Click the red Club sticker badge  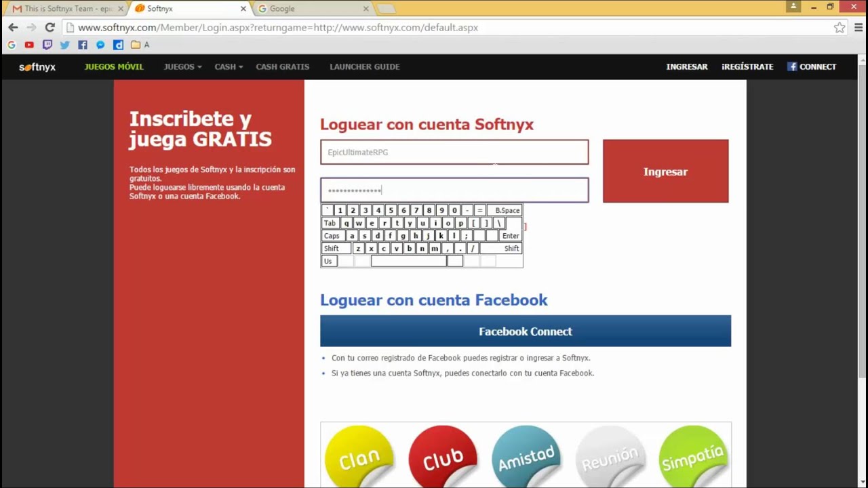pyautogui.click(x=443, y=455)
